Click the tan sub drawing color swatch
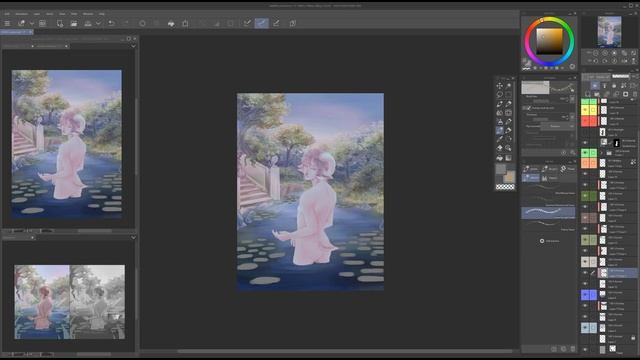Viewport: 640px width, 360px height. [x=509, y=177]
